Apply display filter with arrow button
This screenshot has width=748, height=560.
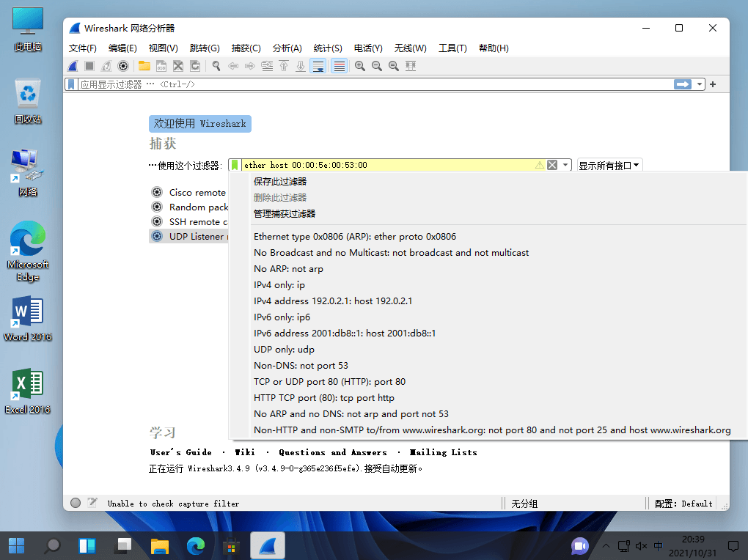click(683, 84)
